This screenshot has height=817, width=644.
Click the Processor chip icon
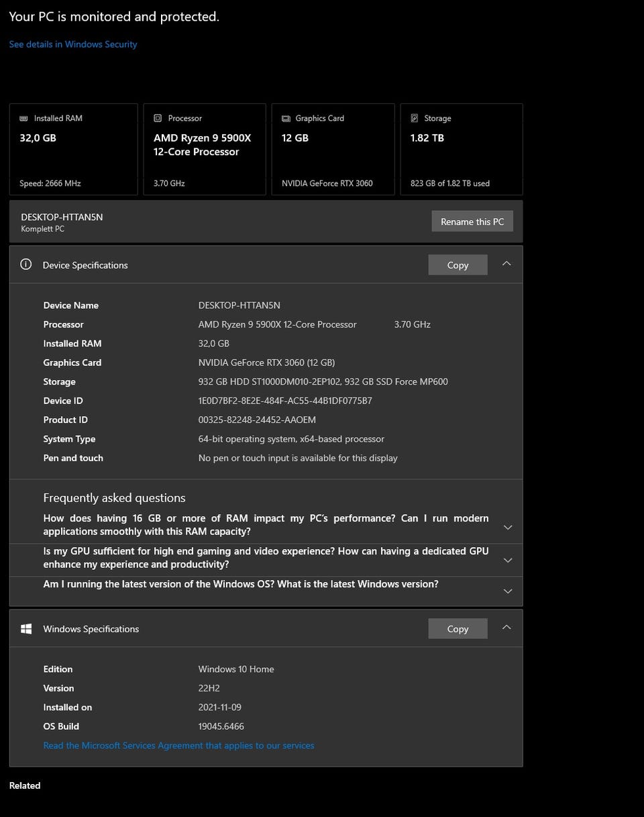click(x=158, y=118)
